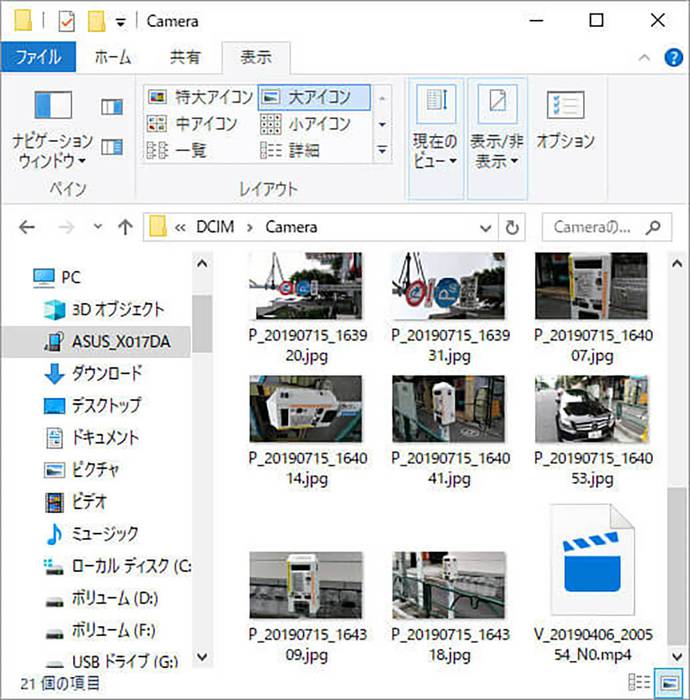Open 現在のビュー dropdown
Viewport: 690px width, 700px height.
(436, 138)
